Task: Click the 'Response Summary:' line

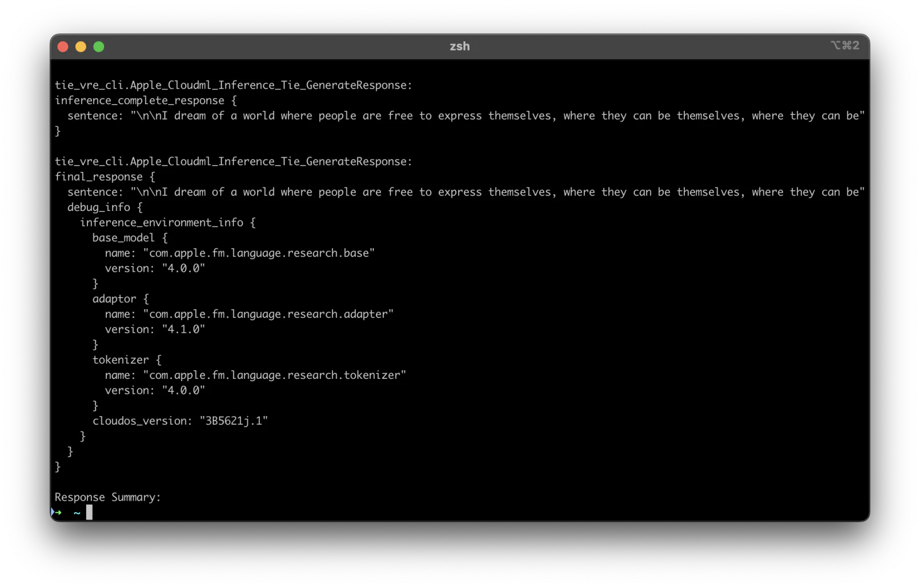Action: [x=108, y=497]
